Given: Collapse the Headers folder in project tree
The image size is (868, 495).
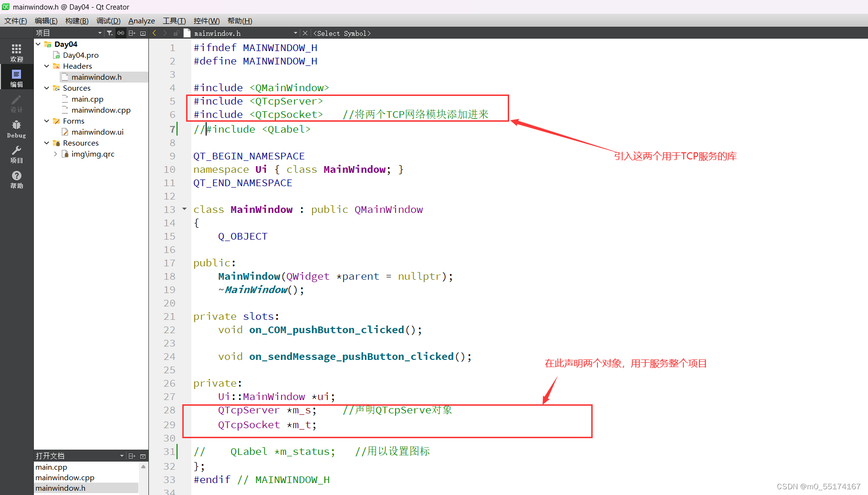Looking at the screenshot, I should click(x=46, y=66).
